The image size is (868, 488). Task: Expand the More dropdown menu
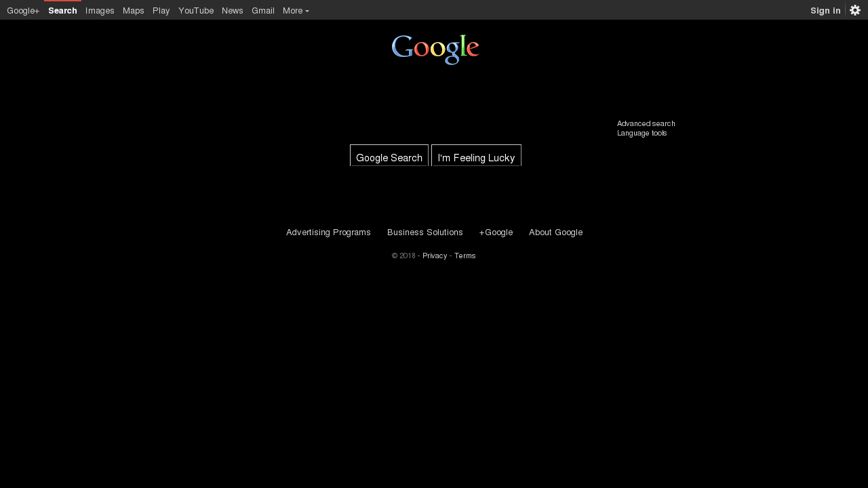point(296,10)
